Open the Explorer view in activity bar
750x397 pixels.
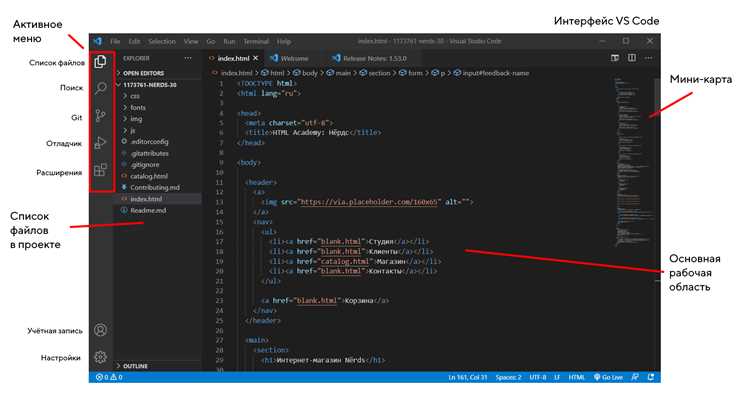pos(100,61)
